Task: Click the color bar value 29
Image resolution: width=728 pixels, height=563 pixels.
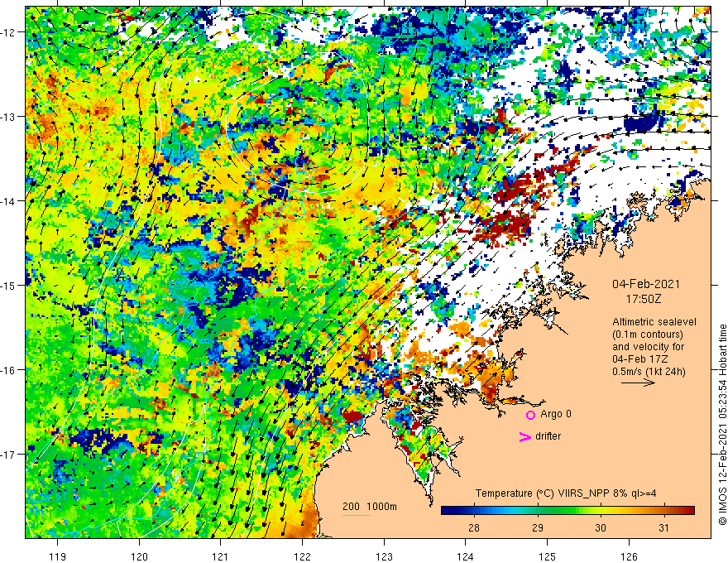Action: click(537, 527)
